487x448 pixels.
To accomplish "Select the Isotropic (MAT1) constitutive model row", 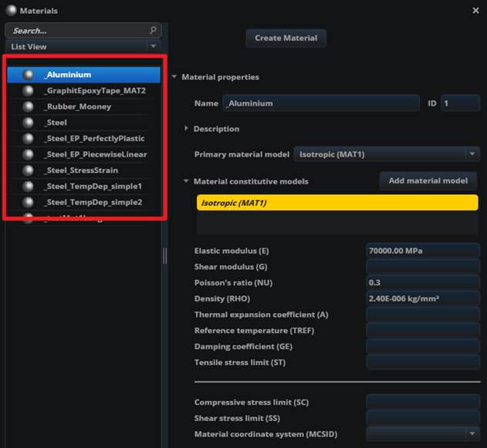I will (x=337, y=203).
